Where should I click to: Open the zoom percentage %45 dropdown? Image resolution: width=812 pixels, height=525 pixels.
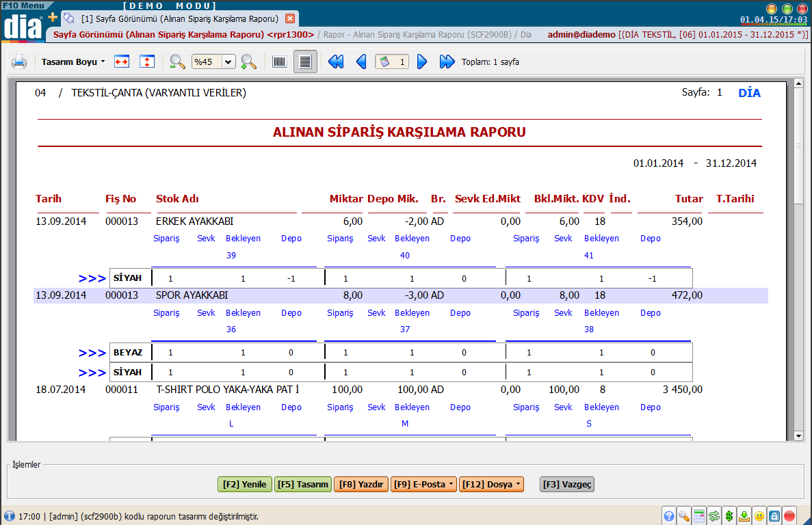pos(228,62)
